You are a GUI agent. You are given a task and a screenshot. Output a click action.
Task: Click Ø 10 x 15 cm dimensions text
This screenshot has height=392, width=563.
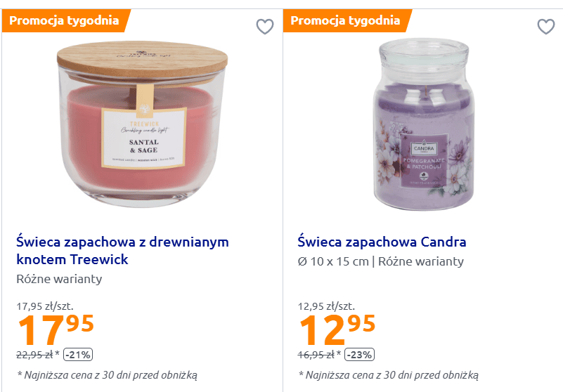(x=333, y=261)
